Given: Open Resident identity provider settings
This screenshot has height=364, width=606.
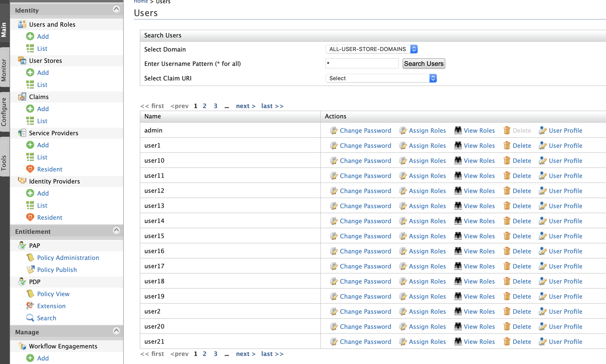Looking at the screenshot, I should (x=50, y=217).
